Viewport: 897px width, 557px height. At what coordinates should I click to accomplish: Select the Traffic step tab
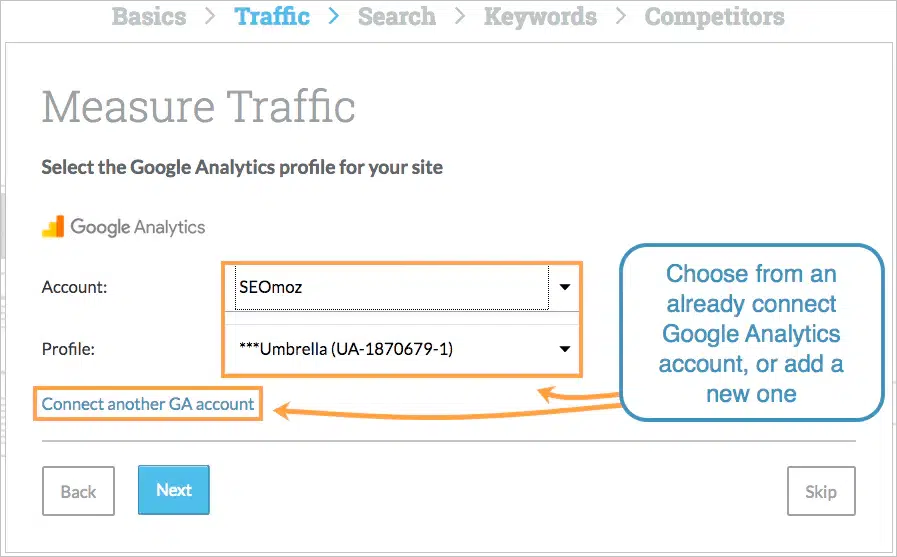click(272, 17)
